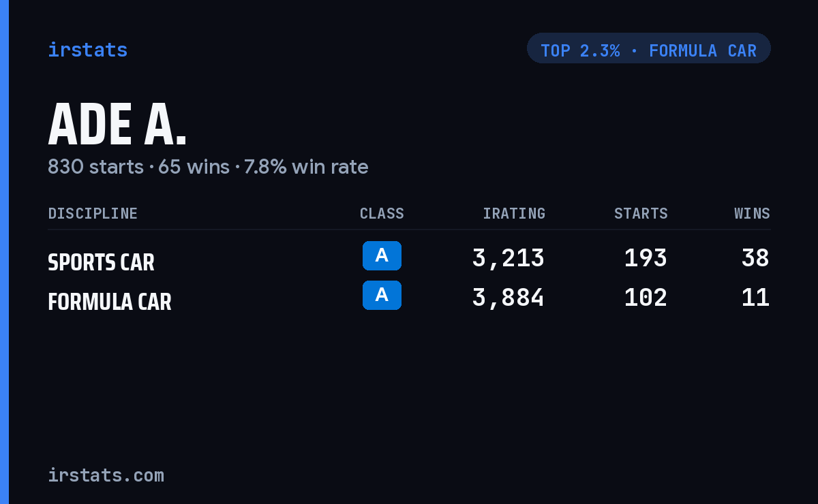Click the driver name ADE A.

coord(117,125)
